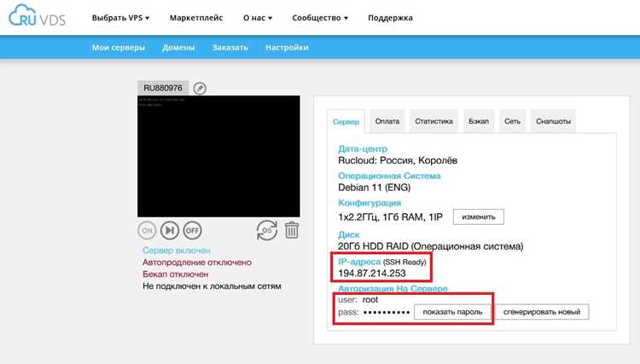Click the Диск heading
The image size is (640, 364).
[x=348, y=234]
